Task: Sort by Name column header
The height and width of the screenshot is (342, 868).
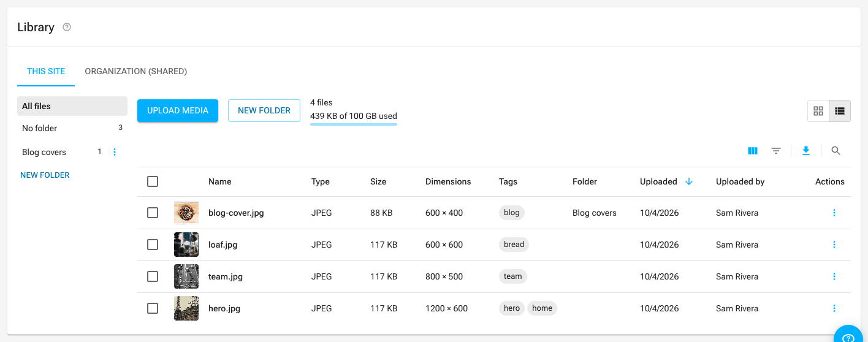Action: [x=220, y=181]
